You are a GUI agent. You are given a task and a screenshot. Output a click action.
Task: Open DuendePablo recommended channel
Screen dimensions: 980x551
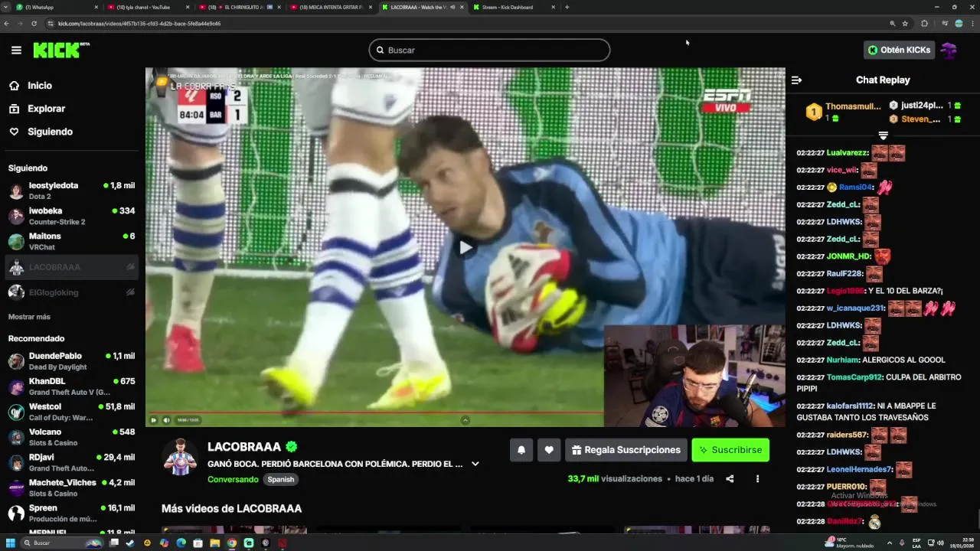click(x=71, y=361)
